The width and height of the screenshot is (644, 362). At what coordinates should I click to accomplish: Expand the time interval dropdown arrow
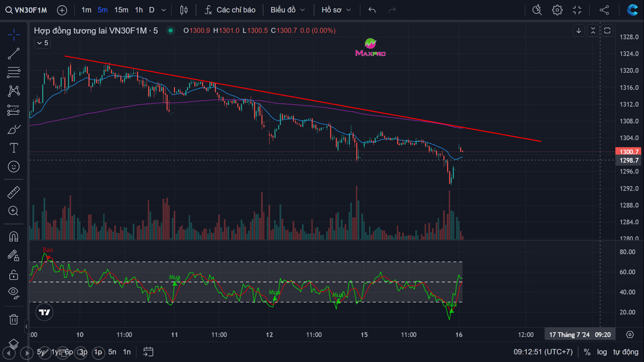pos(164,10)
